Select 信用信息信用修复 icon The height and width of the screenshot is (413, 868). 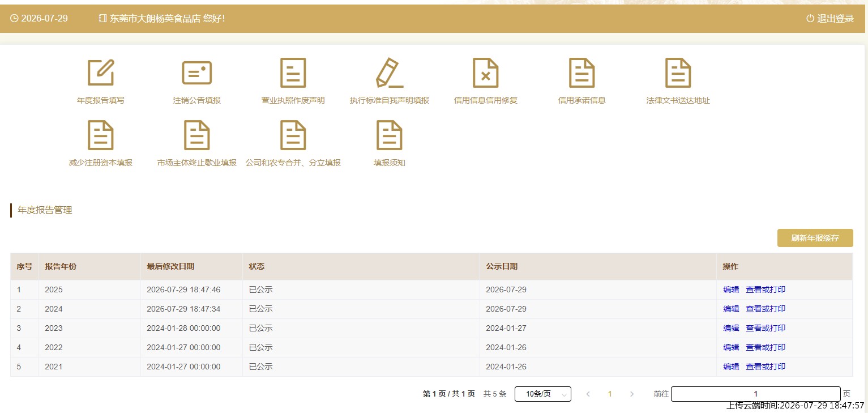click(x=486, y=73)
